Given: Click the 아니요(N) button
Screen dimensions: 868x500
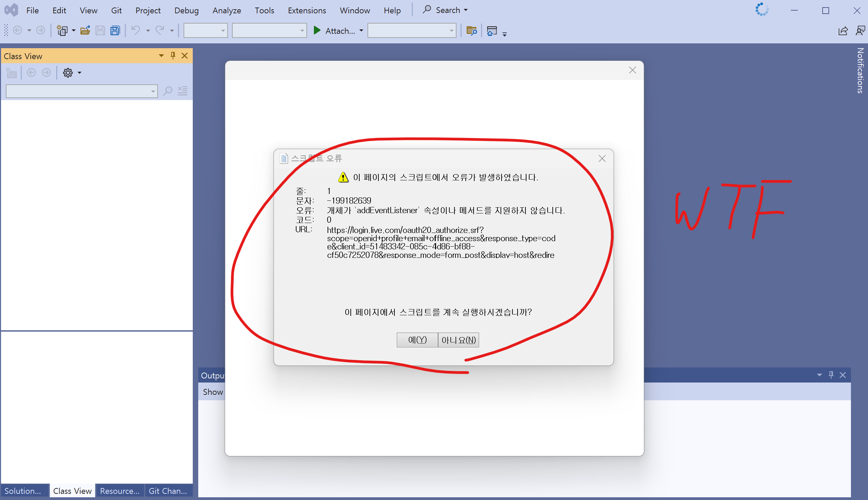Looking at the screenshot, I should coord(458,340).
